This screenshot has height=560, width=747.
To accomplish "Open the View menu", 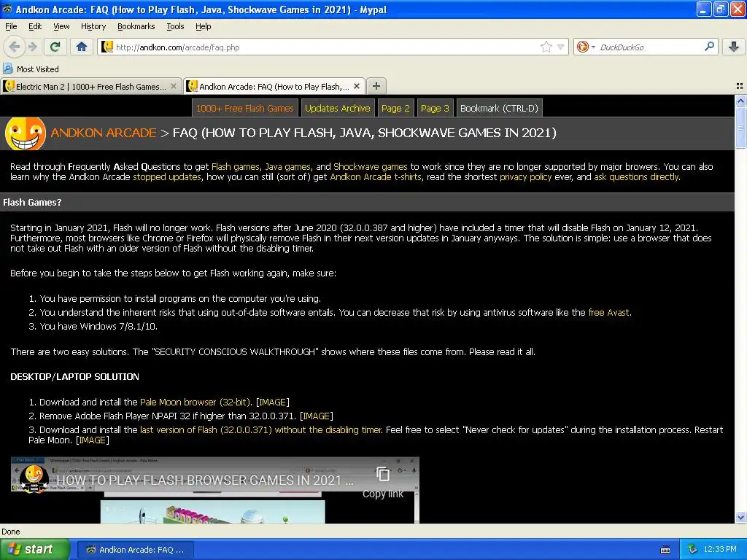I will (x=61, y=26).
